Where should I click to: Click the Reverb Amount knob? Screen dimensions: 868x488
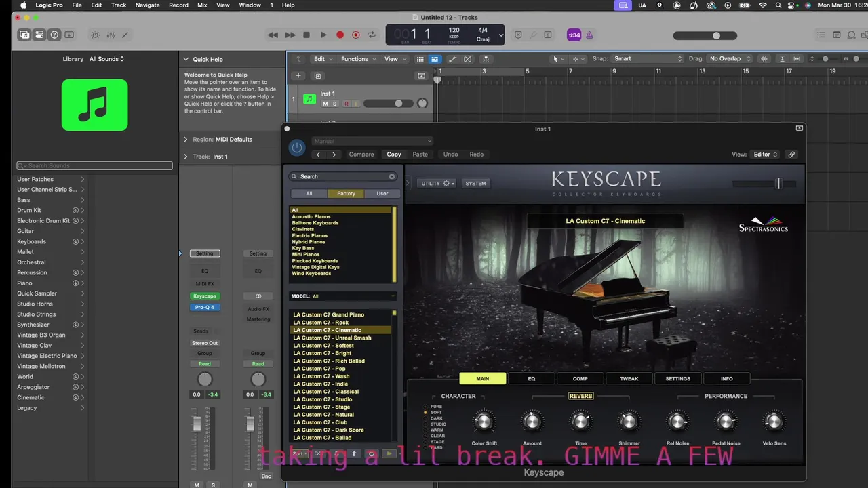(x=532, y=422)
